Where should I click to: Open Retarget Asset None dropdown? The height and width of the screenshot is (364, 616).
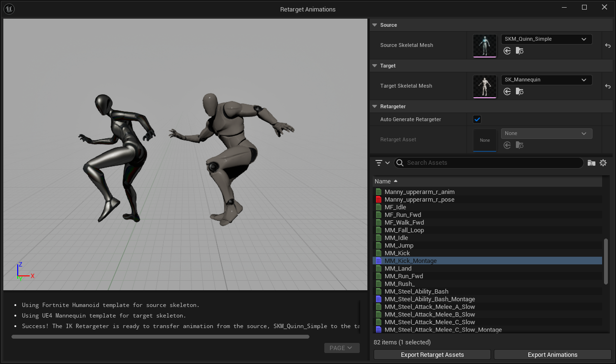coord(547,134)
